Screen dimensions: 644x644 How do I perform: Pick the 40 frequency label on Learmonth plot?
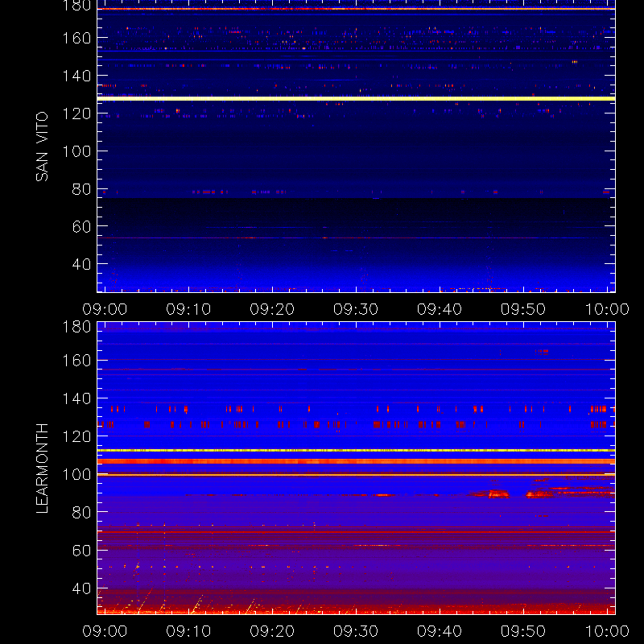81,588
